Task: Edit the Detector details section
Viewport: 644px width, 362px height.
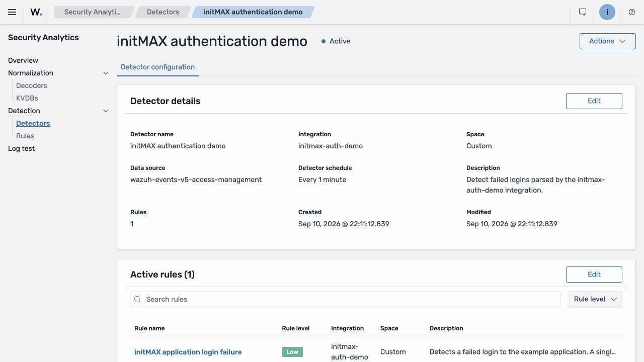Action: (594, 101)
